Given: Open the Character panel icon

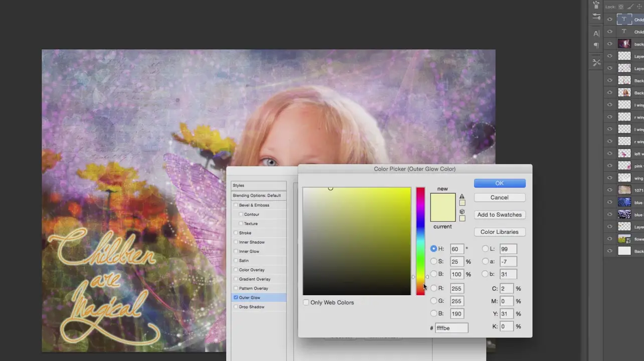Looking at the screenshot, I should pos(596,34).
